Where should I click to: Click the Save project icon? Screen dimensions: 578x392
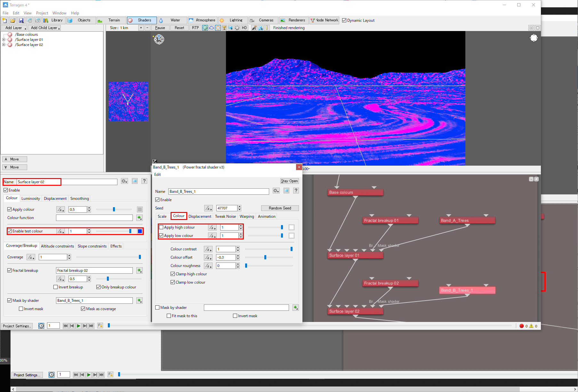click(21, 20)
